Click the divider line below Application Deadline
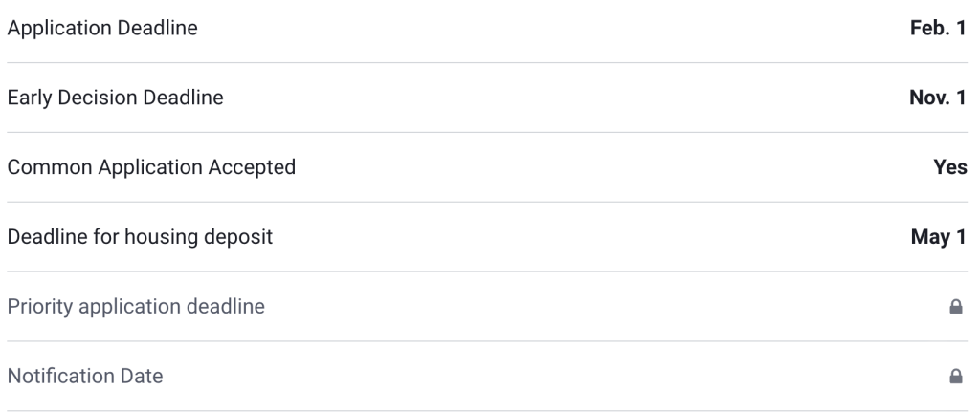The height and width of the screenshot is (412, 980). coord(490,63)
